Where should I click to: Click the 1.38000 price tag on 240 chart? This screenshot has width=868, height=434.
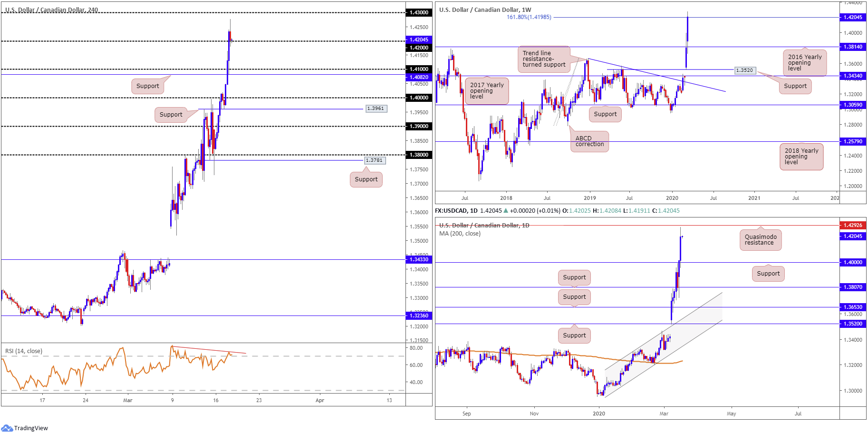click(x=419, y=155)
